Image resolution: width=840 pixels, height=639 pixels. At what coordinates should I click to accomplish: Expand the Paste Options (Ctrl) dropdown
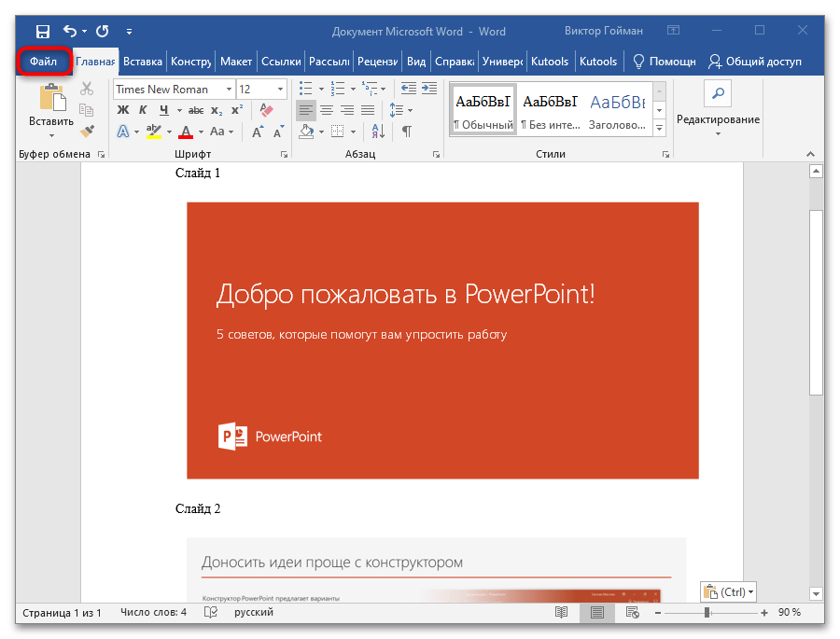point(728,591)
